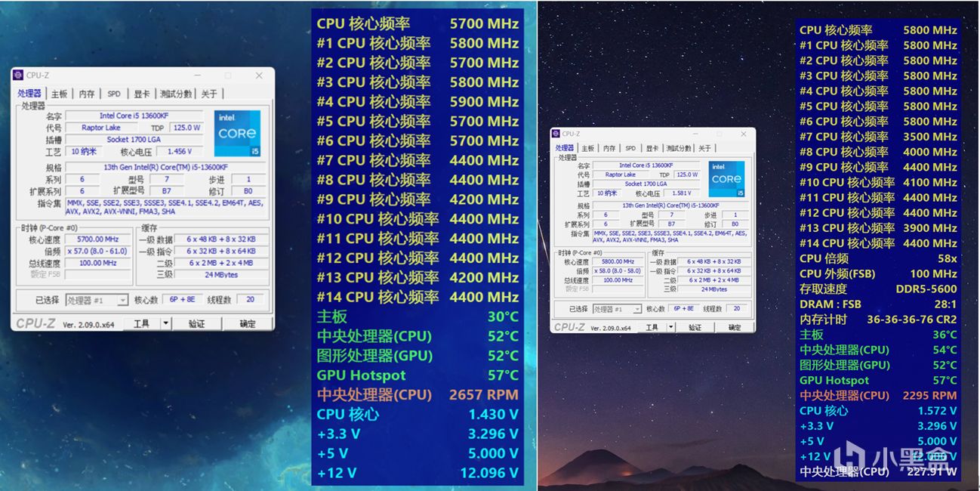The width and height of the screenshot is (980, 491).
Task: Open 主板 tab in 5700 MHz CPU-Z window
Action: pyautogui.click(x=59, y=94)
